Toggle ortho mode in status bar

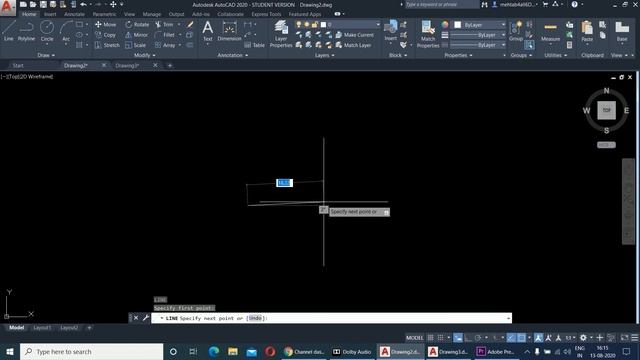click(468, 338)
